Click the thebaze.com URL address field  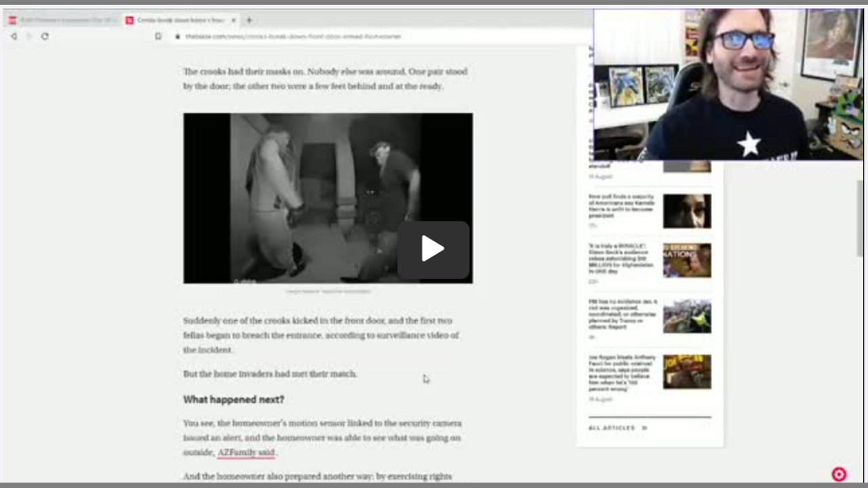pos(293,37)
